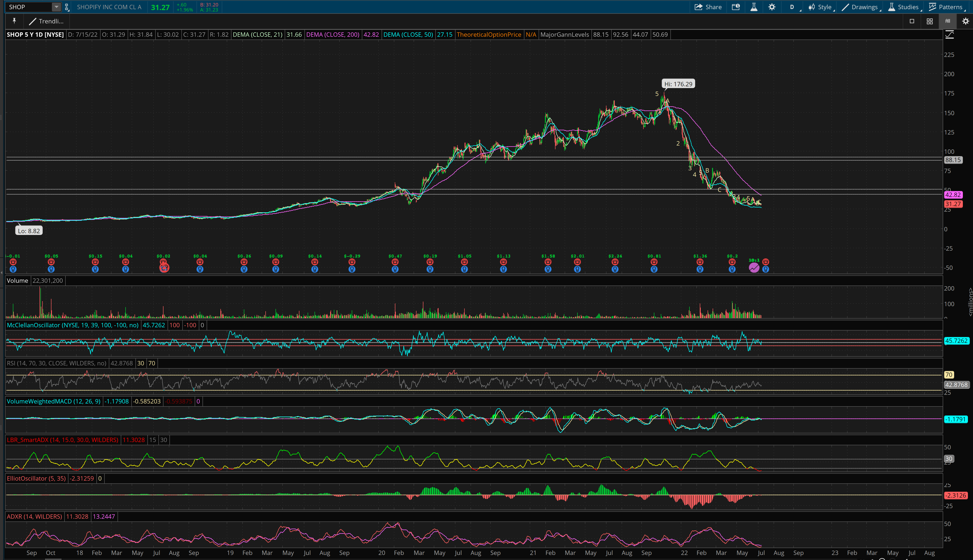
Task: Click earnings phone icon under $2.24
Action: (615, 262)
